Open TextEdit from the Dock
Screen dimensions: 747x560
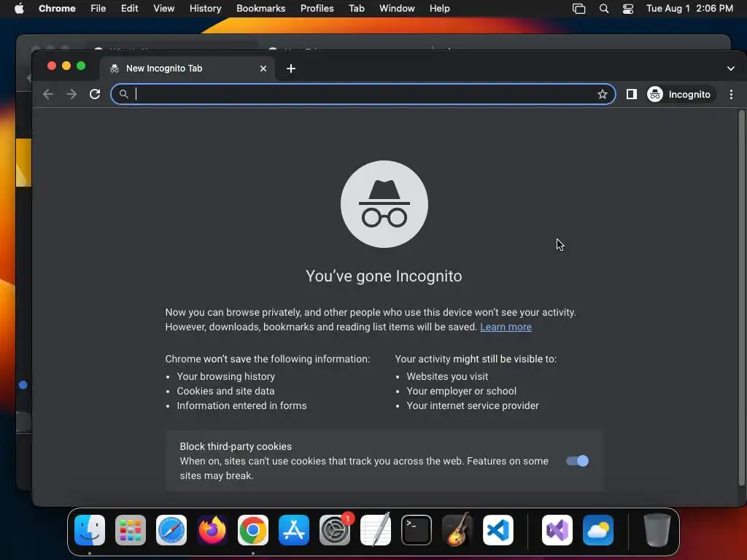[376, 530]
